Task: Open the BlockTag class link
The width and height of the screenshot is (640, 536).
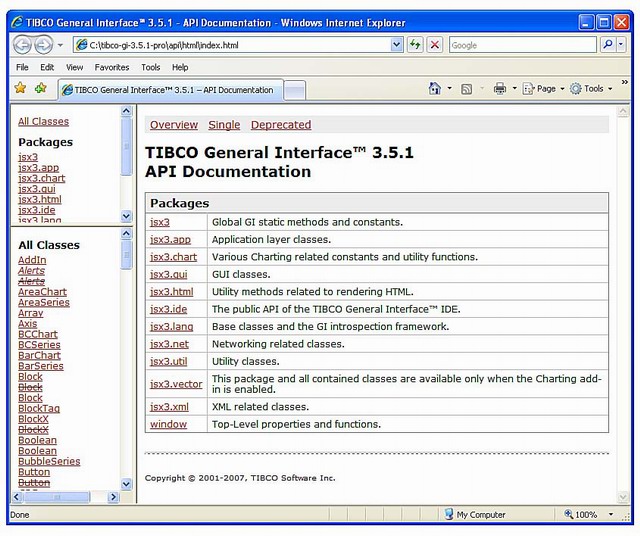Action: coord(39,409)
